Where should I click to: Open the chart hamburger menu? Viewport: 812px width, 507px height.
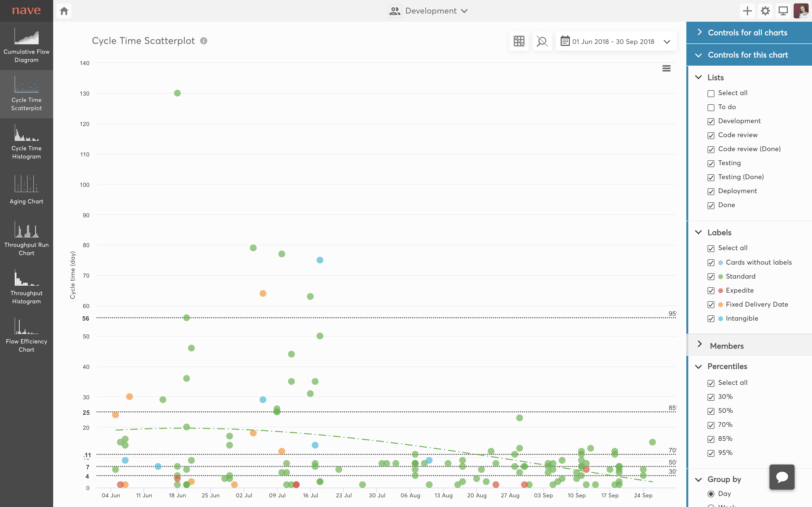point(666,68)
